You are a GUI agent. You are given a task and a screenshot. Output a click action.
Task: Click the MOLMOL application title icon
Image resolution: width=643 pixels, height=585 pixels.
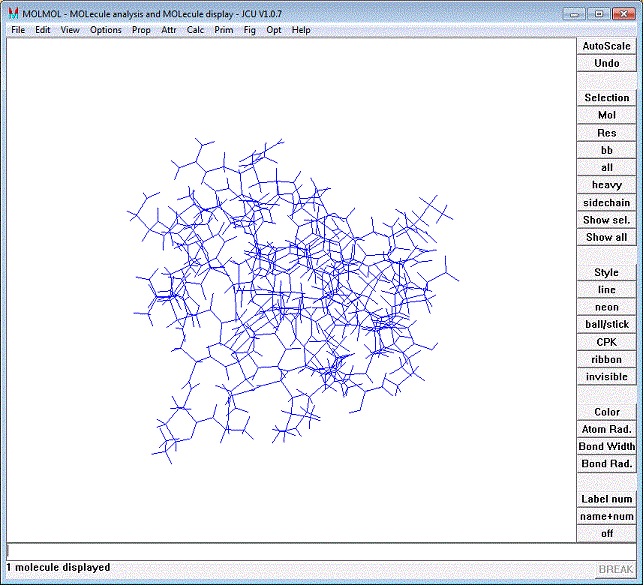[x=14, y=14]
